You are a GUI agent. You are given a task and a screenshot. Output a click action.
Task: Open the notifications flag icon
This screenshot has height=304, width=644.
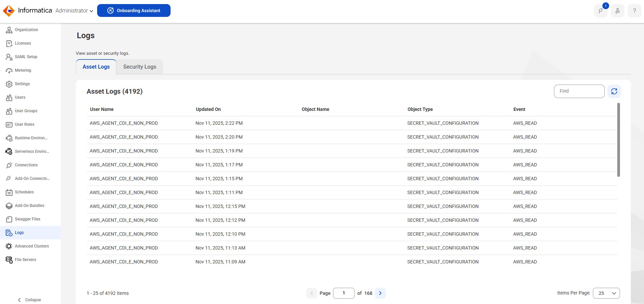point(601,11)
